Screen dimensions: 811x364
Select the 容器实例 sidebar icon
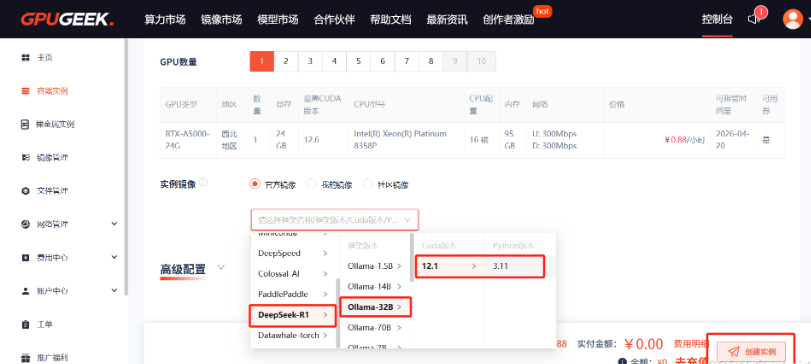click(25, 91)
